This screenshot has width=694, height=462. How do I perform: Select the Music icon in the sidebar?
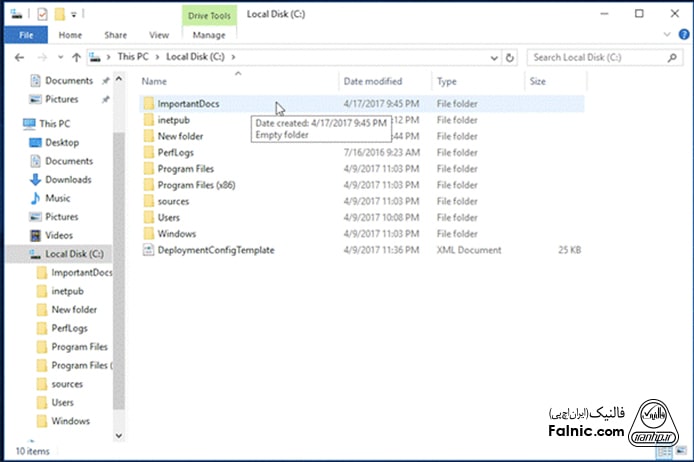(36, 198)
